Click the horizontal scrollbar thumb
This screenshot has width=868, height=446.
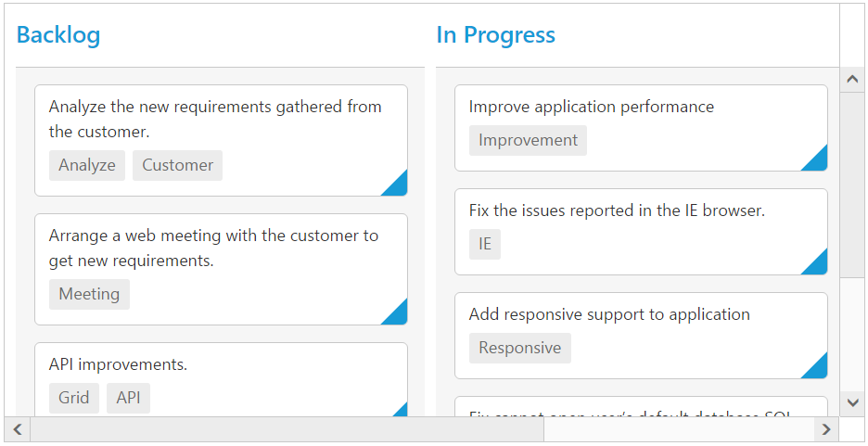tap(287, 429)
